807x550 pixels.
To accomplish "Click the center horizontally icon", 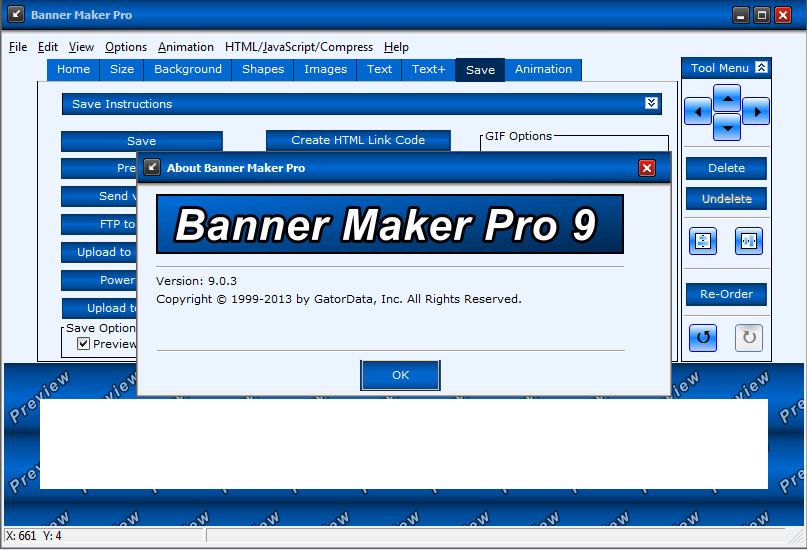I will (749, 241).
